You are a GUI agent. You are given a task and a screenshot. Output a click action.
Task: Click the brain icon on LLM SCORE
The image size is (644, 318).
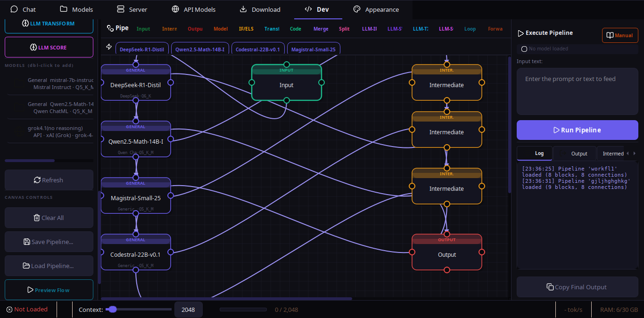point(33,47)
